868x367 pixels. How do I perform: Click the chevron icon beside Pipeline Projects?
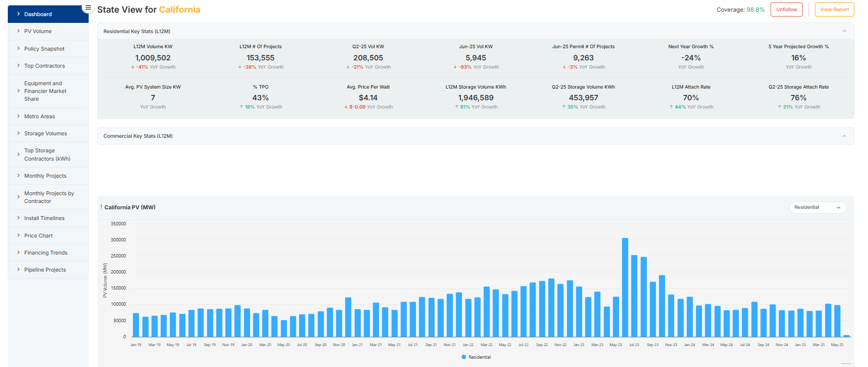[19, 270]
